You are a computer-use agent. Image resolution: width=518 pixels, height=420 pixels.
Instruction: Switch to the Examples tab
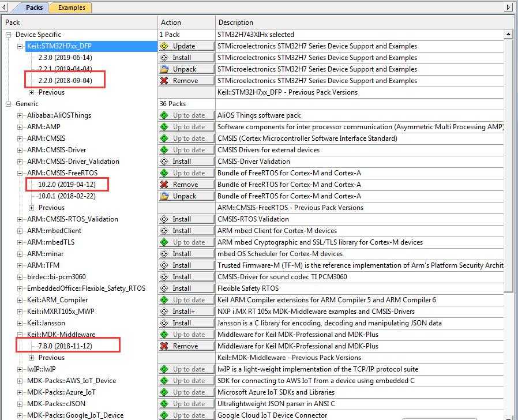(x=72, y=7)
